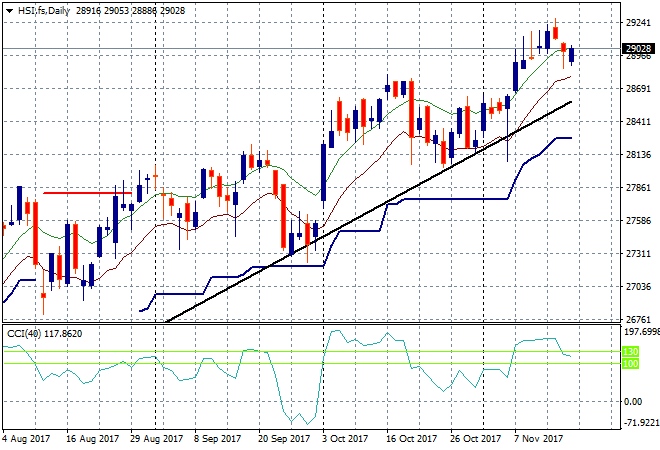The width and height of the screenshot is (660, 450).
Task: Click the 27036 price axis label
Action: pos(638,287)
